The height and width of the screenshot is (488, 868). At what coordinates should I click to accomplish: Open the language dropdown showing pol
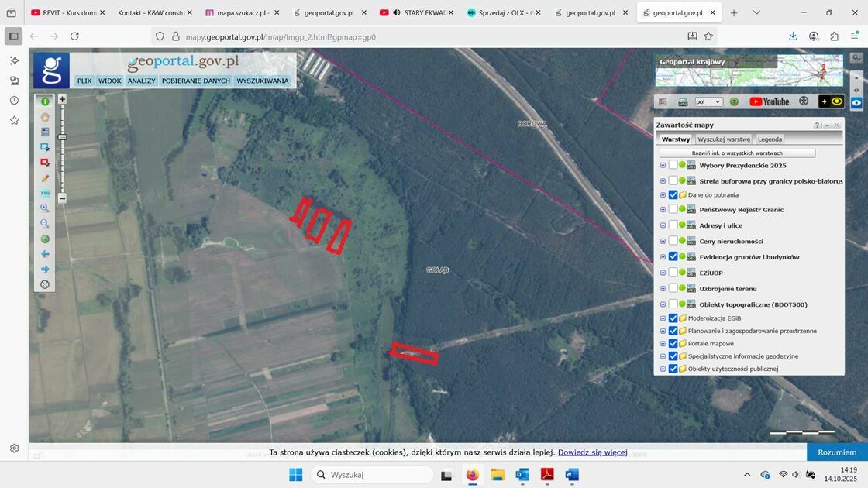pos(708,101)
